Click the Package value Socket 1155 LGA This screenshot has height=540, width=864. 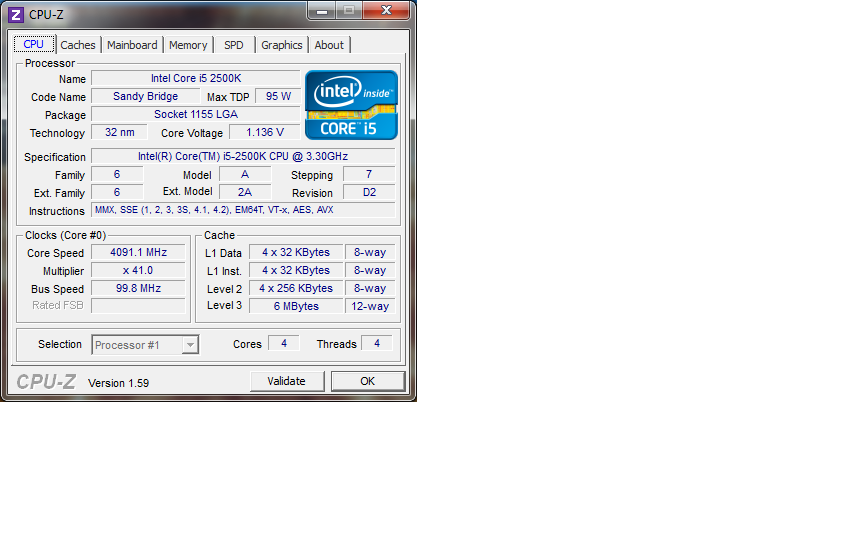(196, 114)
